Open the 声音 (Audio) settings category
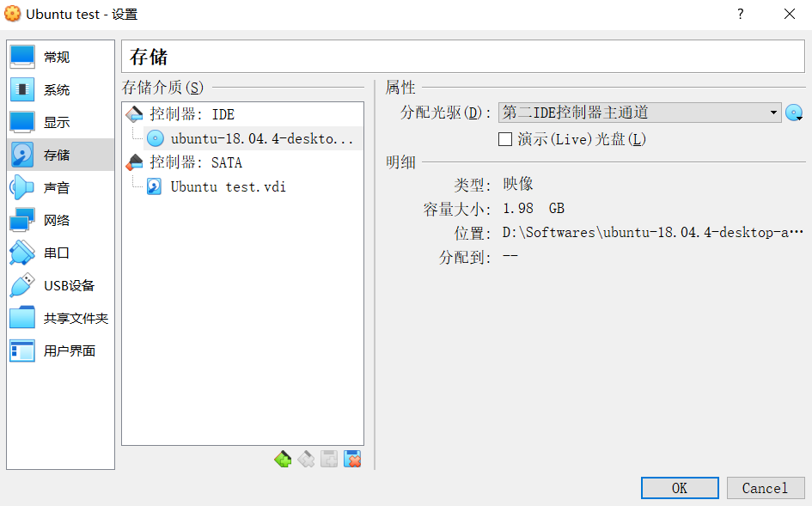The height and width of the screenshot is (506, 812). [61, 187]
